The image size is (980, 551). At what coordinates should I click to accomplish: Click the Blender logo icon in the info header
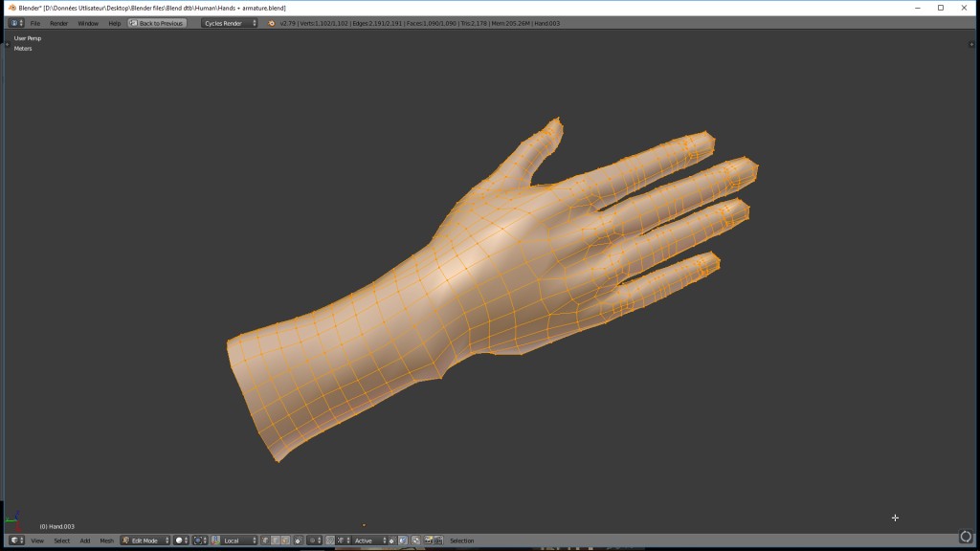271,23
